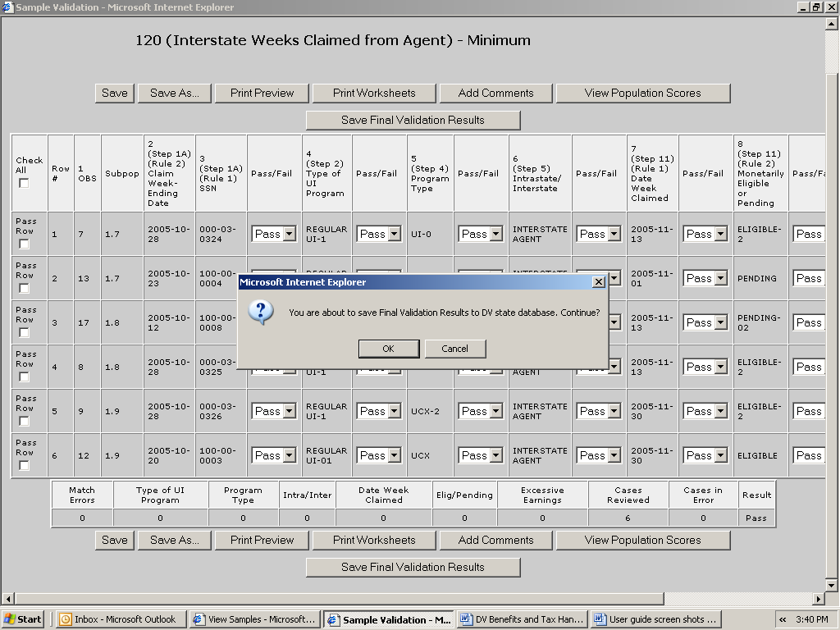Check the Pass Row box for row 6
The image size is (840, 630).
pos(24,466)
